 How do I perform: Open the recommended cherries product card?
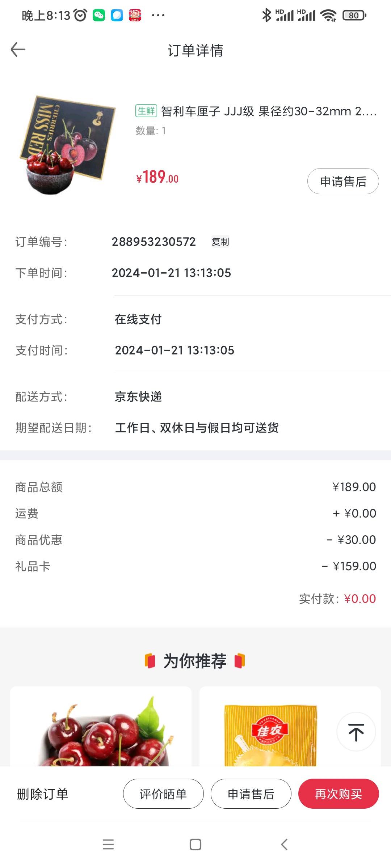pos(101,726)
